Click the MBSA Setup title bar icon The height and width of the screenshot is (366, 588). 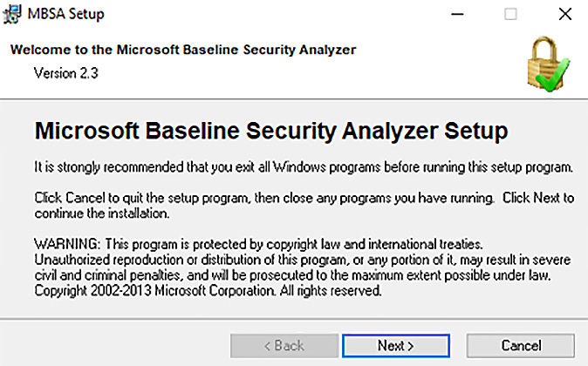pos(12,14)
